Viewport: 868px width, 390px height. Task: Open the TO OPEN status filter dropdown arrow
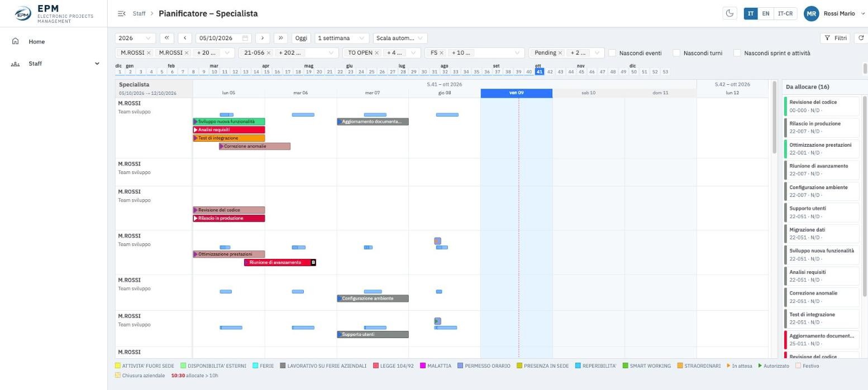pos(413,53)
